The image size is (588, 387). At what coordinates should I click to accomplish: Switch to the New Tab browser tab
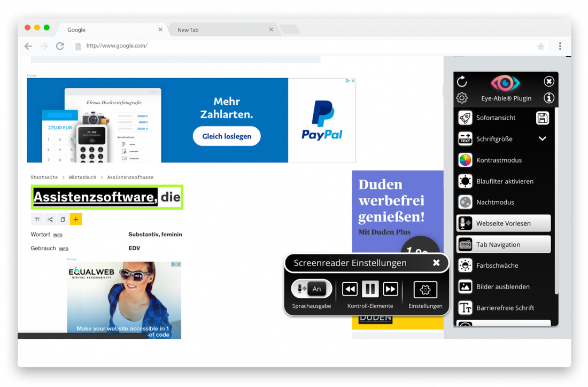click(x=188, y=29)
